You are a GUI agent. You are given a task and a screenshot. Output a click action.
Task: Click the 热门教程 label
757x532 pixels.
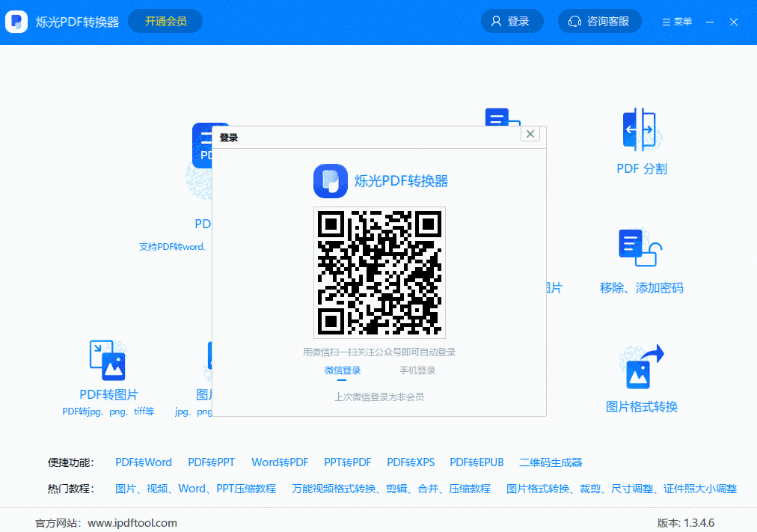pos(70,489)
